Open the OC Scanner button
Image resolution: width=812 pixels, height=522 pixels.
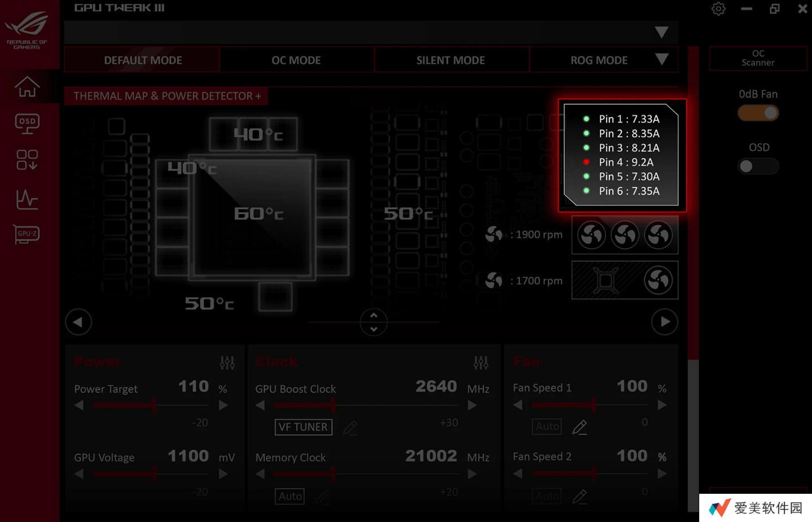click(x=758, y=58)
